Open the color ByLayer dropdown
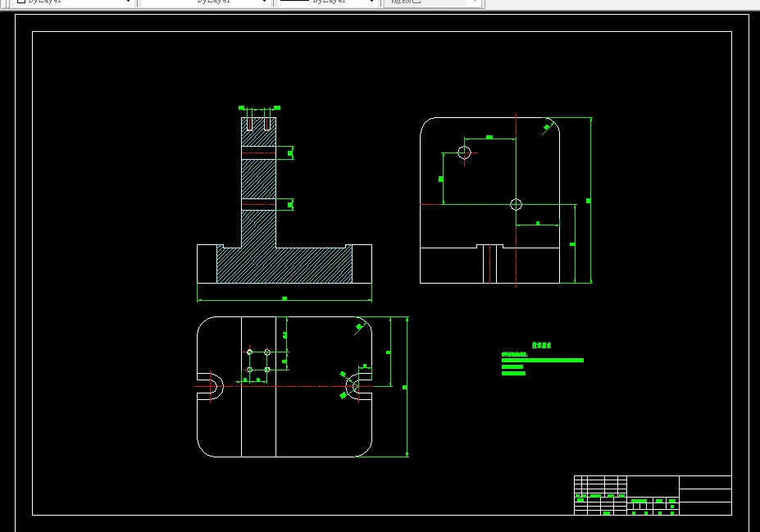The image size is (760, 532). coord(73,2)
